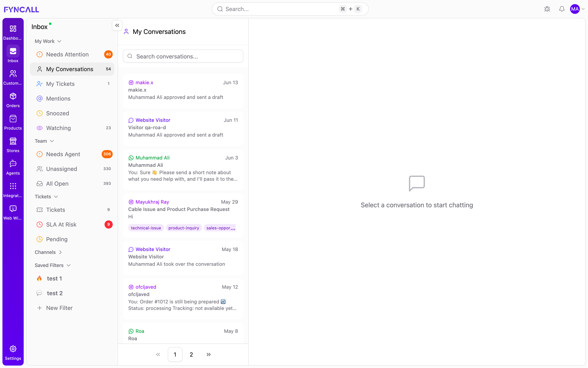588x368 pixels.
Task: Click the product-inquiry tag
Action: pos(184,228)
